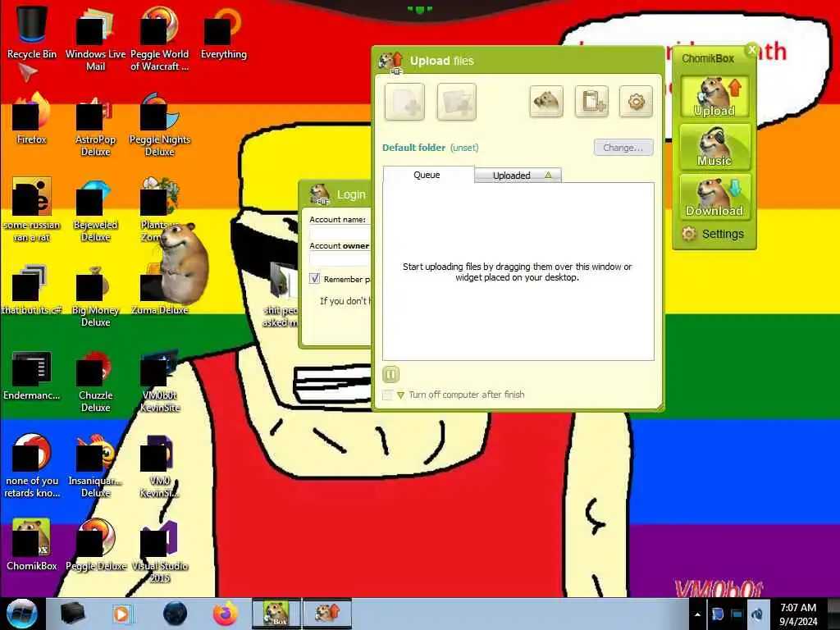Click the pause upload button
840x630 pixels.
pyautogui.click(x=390, y=374)
